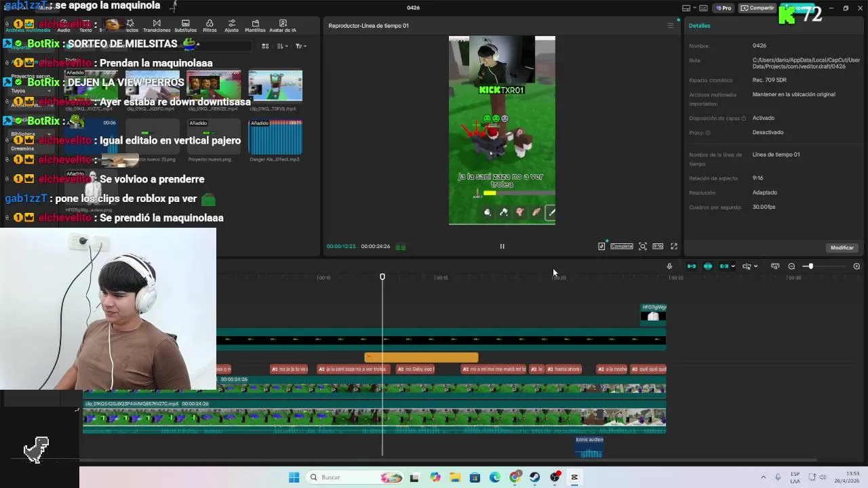Select the HFG7lgWg image clip on timeline

pyautogui.click(x=654, y=314)
